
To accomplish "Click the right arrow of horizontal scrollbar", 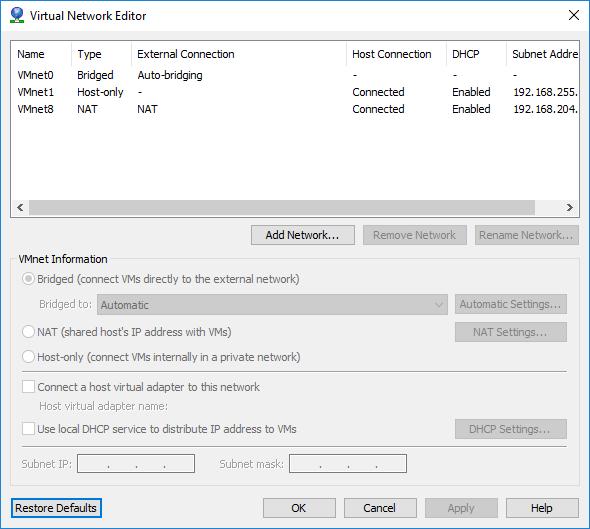I will 570,207.
